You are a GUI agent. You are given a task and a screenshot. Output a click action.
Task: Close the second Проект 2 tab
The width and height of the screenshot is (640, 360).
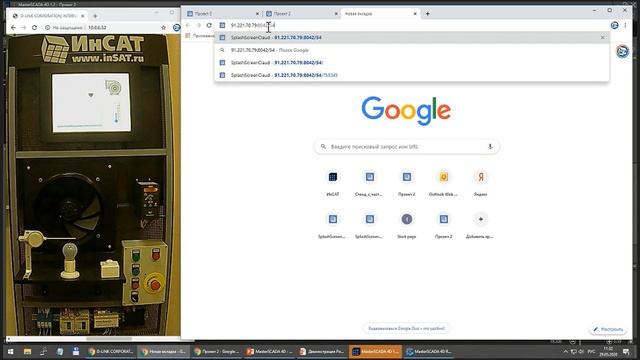tap(336, 13)
